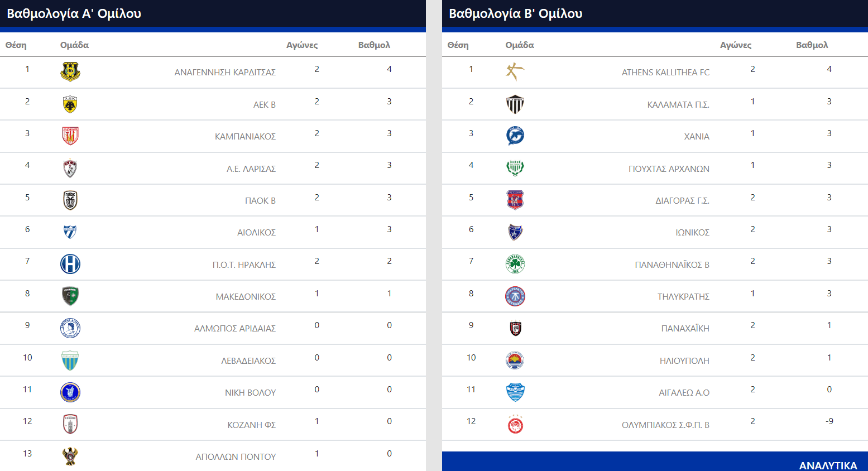The image size is (868, 471).
Task: Click the Χανιά team logo
Action: 515,136
